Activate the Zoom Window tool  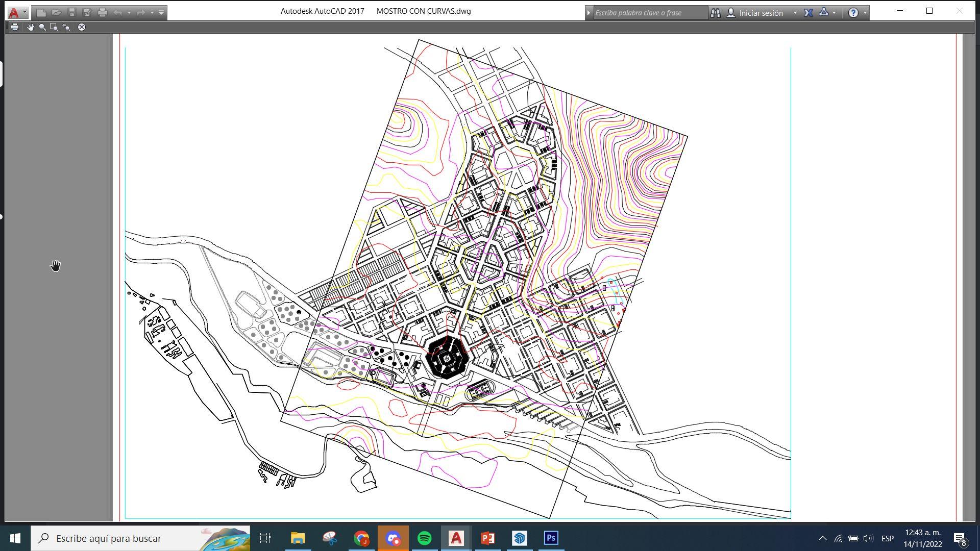54,27
